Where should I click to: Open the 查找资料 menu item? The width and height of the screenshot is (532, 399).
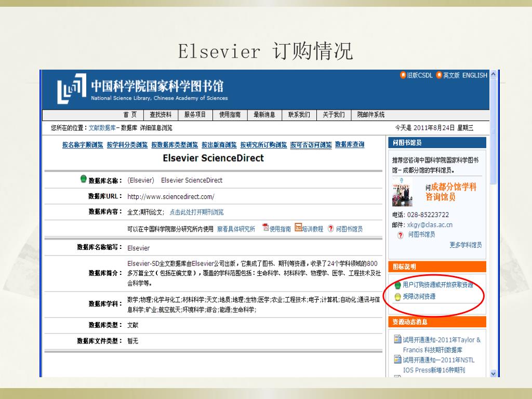[161, 115]
